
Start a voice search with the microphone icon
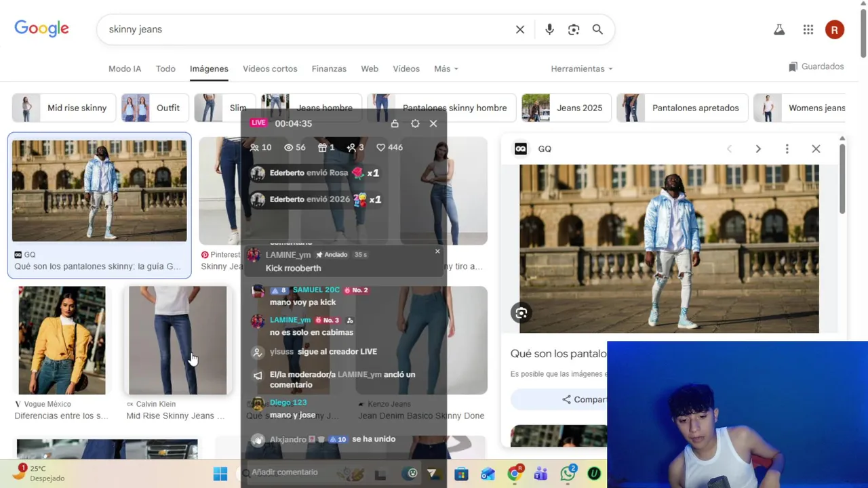(549, 30)
